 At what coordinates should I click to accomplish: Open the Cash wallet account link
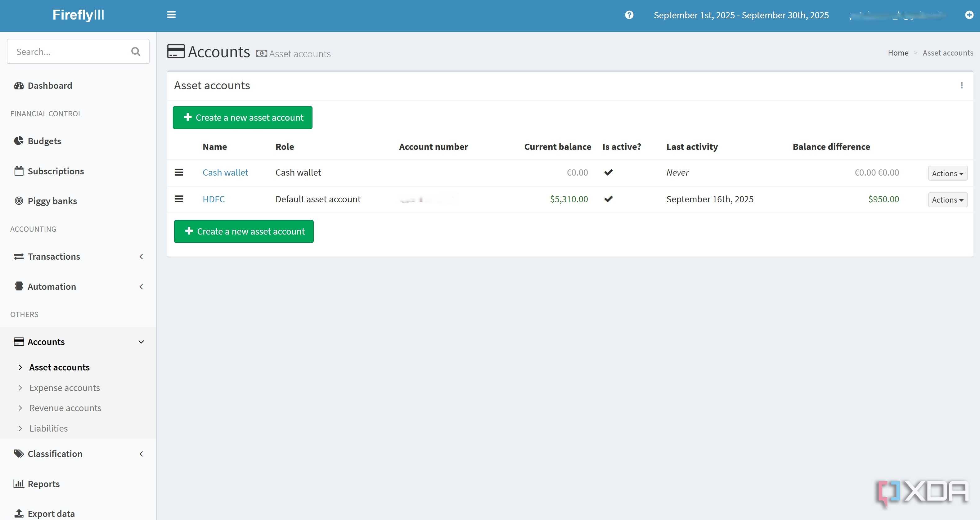pos(225,172)
